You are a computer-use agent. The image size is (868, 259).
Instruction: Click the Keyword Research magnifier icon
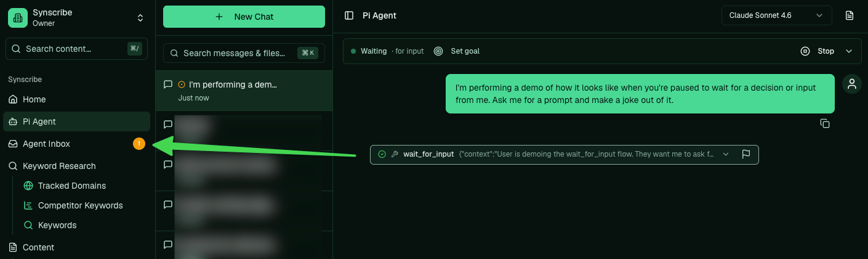click(x=13, y=166)
